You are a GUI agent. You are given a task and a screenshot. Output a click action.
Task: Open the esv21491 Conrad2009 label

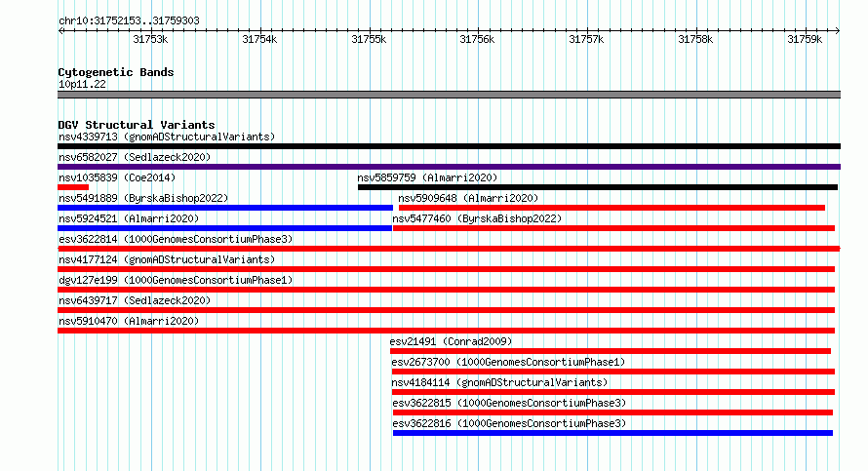point(452,341)
